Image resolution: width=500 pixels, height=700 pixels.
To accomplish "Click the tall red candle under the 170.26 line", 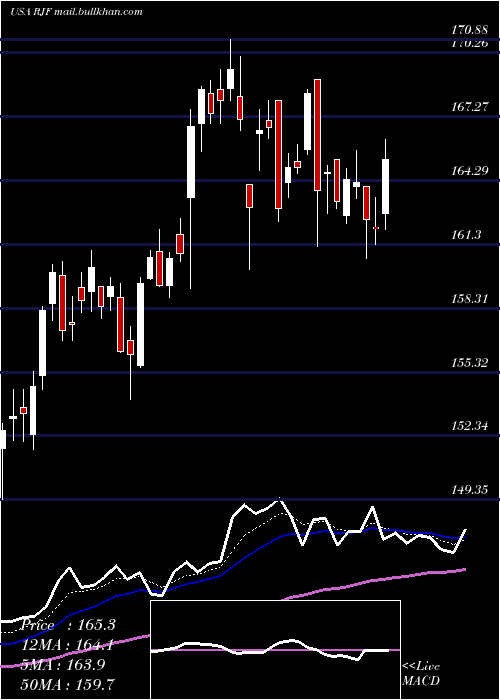I will pos(317,135).
